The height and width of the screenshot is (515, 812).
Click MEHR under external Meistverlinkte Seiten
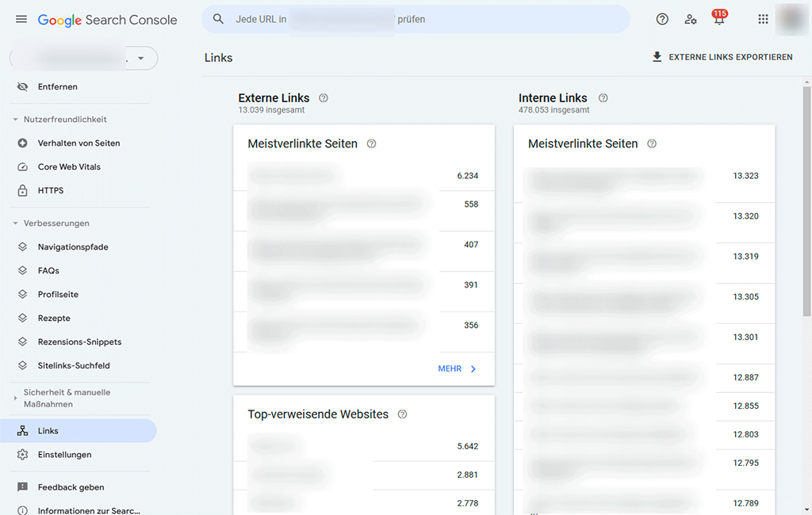pos(457,369)
